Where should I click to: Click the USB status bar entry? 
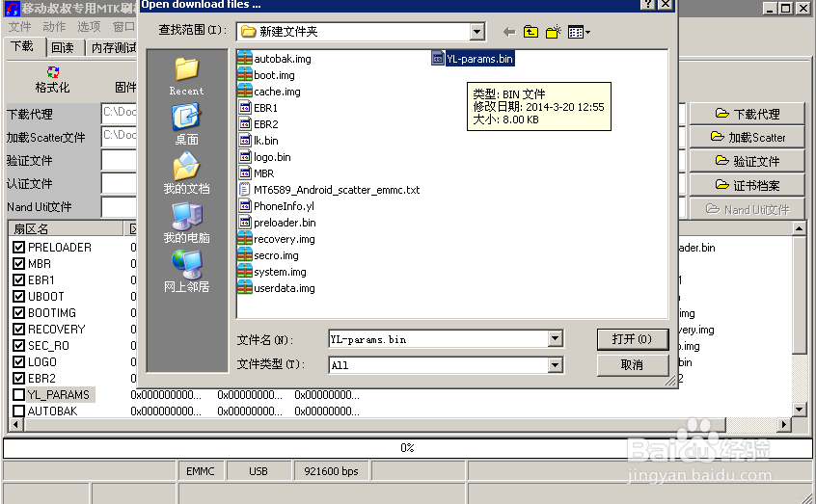click(x=258, y=471)
